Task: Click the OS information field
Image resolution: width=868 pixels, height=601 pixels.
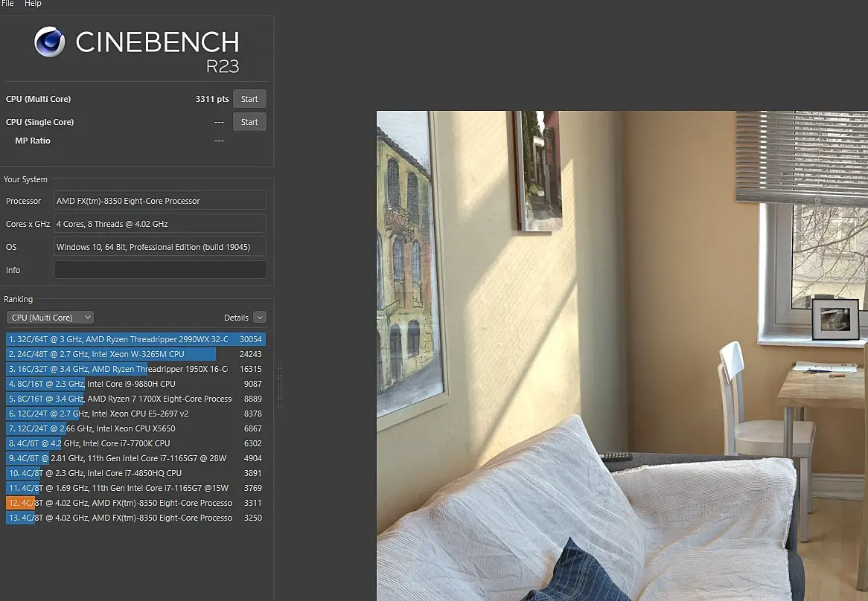Action: (160, 247)
